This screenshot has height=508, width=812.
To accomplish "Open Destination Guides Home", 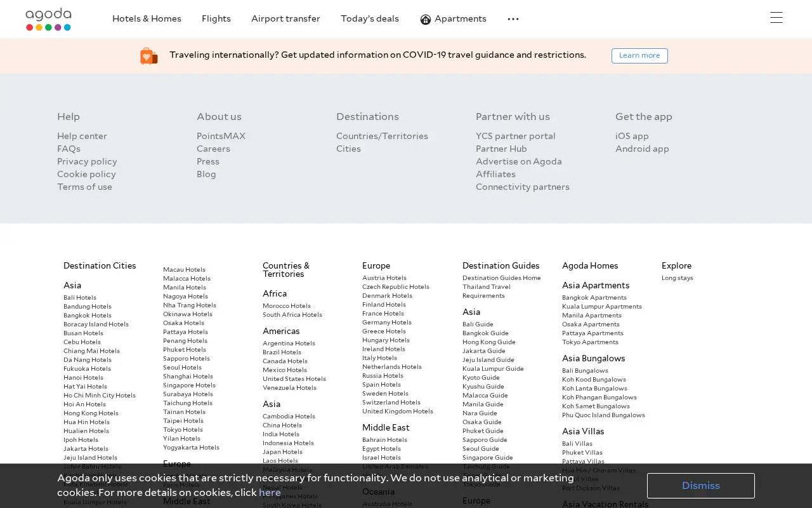I will click(x=502, y=277).
